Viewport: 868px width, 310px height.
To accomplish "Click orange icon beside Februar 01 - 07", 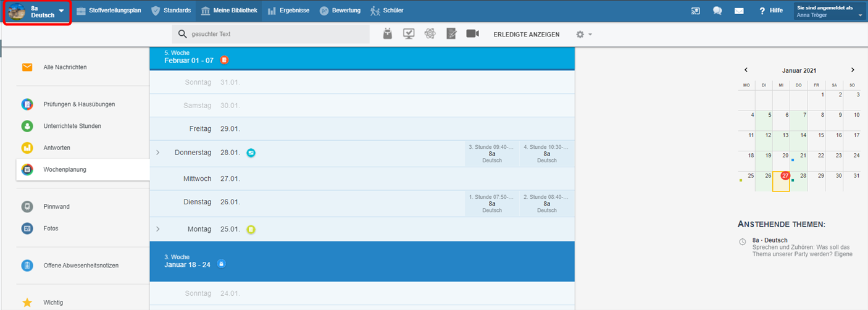I will tap(225, 60).
